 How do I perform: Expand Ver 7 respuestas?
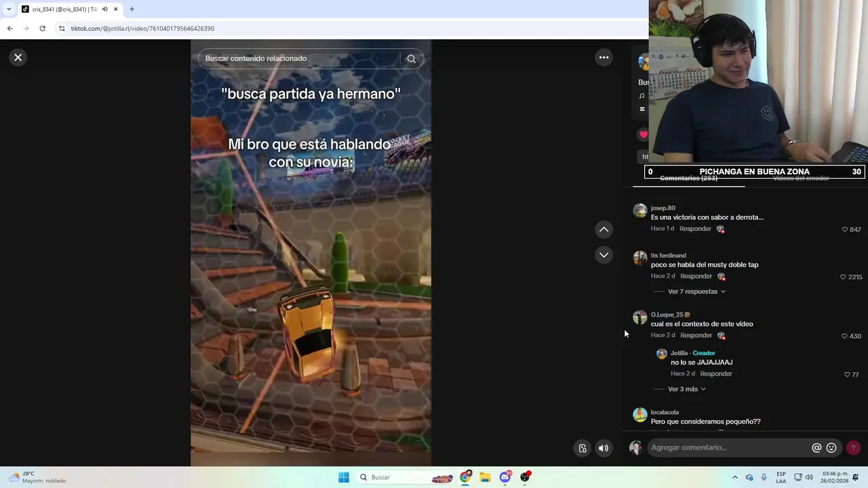696,291
